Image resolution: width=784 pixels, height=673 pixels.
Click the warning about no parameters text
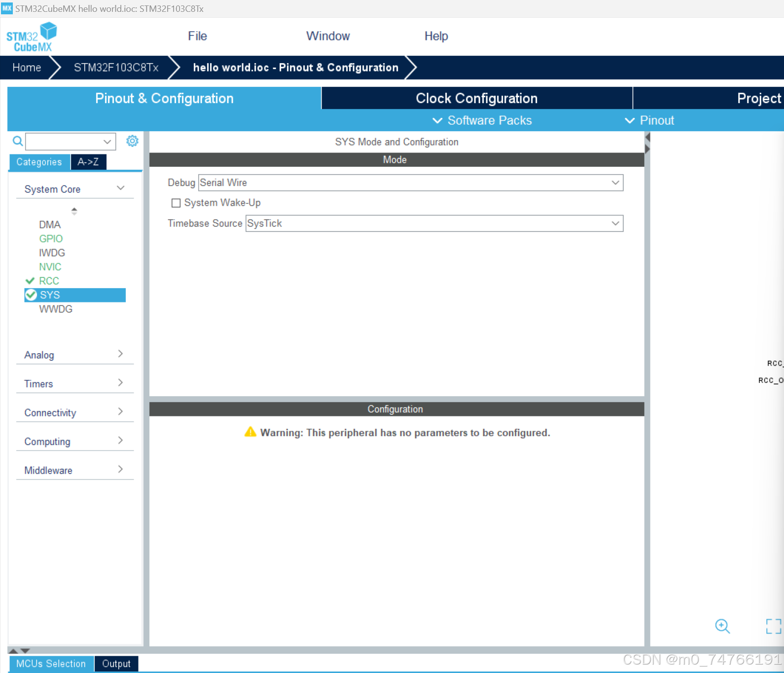[405, 433]
